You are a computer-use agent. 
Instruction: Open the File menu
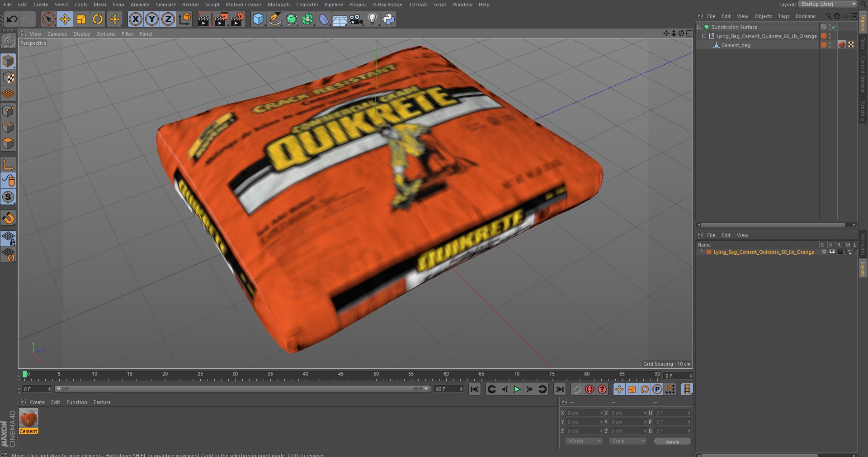[x=8, y=5]
